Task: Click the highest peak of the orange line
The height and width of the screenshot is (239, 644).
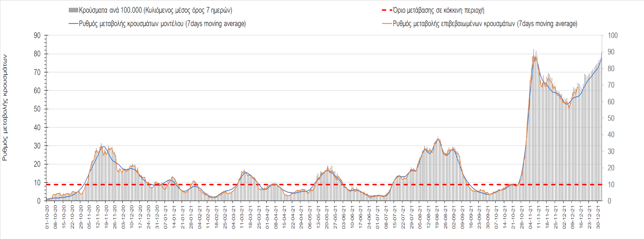Action: [x=535, y=55]
